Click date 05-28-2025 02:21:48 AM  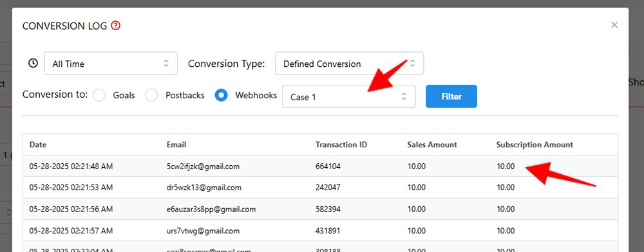[x=71, y=166]
